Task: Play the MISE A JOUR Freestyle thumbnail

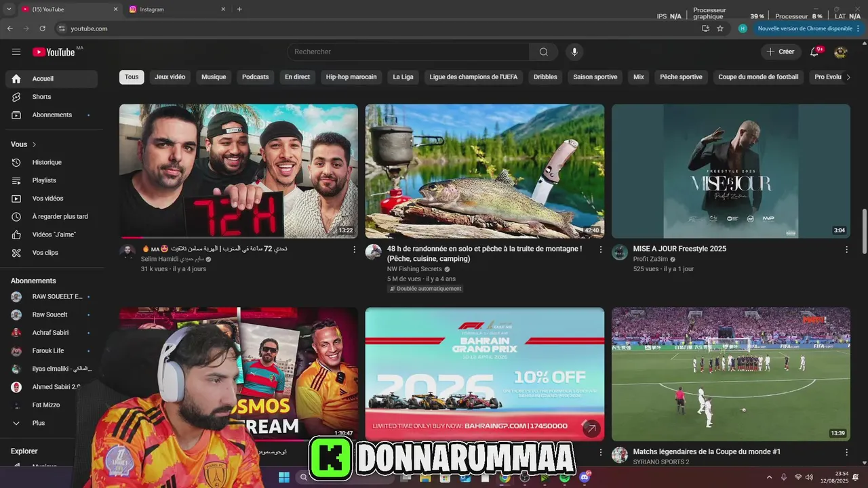Action: pos(731,171)
